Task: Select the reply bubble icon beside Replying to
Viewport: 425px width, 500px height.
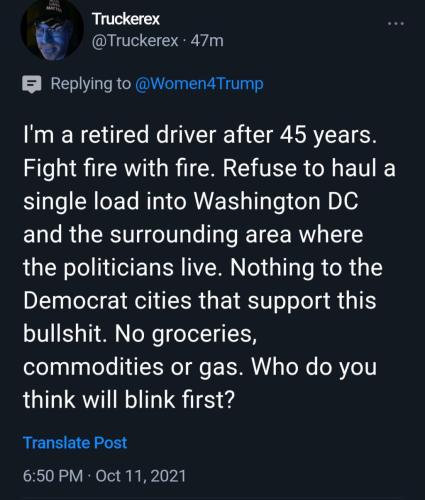Action: click(x=32, y=84)
